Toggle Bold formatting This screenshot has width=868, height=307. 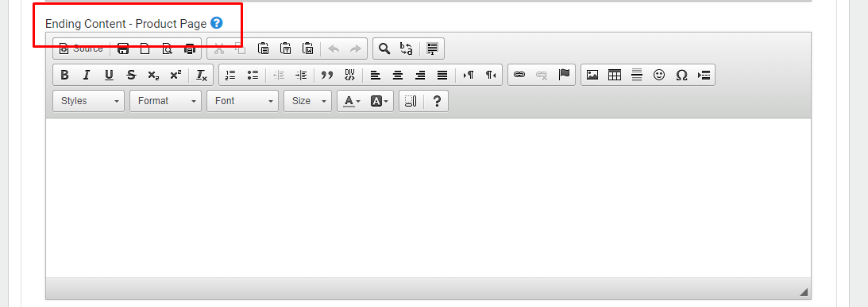coord(64,75)
